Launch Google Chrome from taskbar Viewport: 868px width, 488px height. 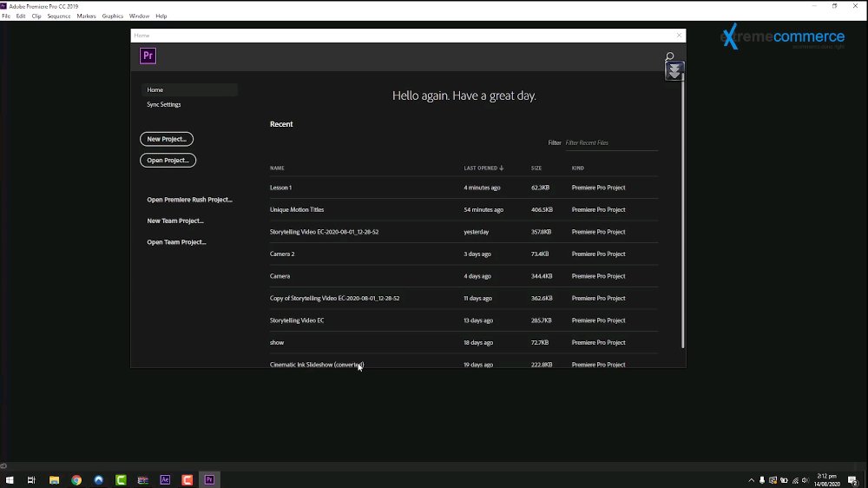76,480
